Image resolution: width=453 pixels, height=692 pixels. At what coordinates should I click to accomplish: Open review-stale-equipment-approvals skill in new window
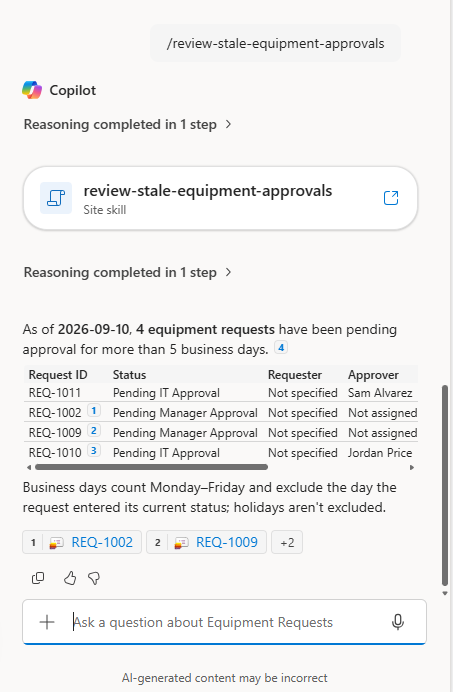tap(391, 198)
